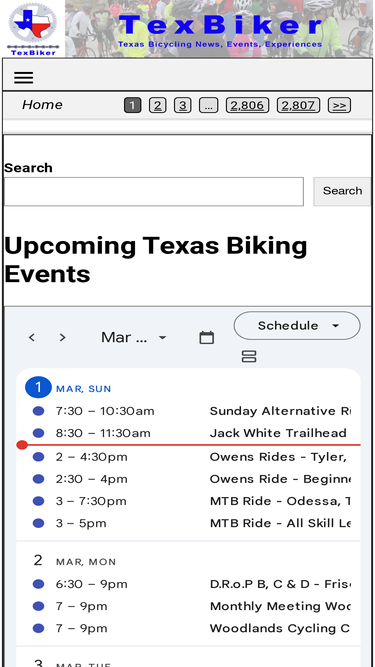The height and width of the screenshot is (667, 375).
Task: Open the calendar date picker icon
Action: [207, 337]
